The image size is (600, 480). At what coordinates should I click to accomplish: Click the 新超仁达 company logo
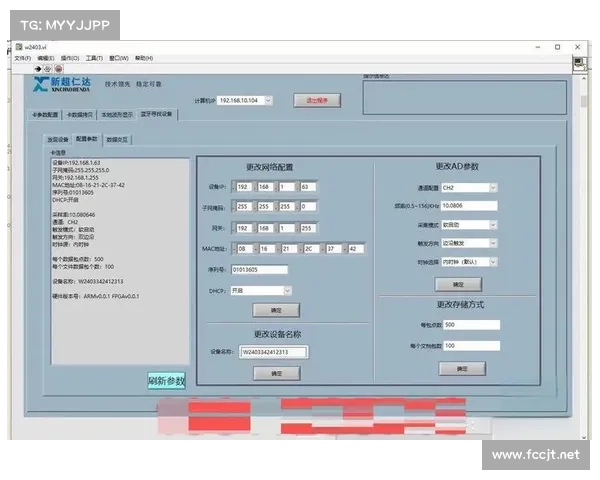tap(65, 86)
